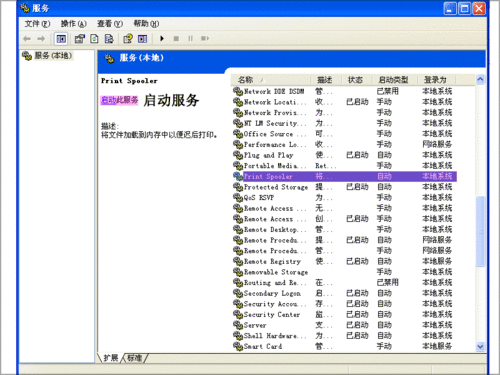Viewport: 500px width, 375px height.
Task: Select the Print Spooler service name
Action: [268, 176]
